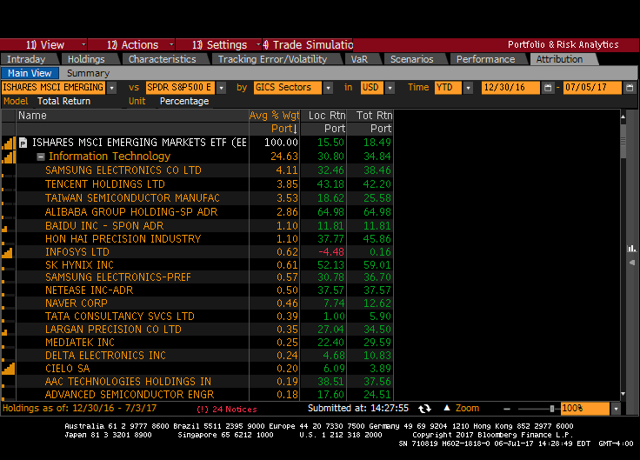Viewport: 640px width, 460px height.
Task: Click the USD currency field
Action: coord(372,87)
